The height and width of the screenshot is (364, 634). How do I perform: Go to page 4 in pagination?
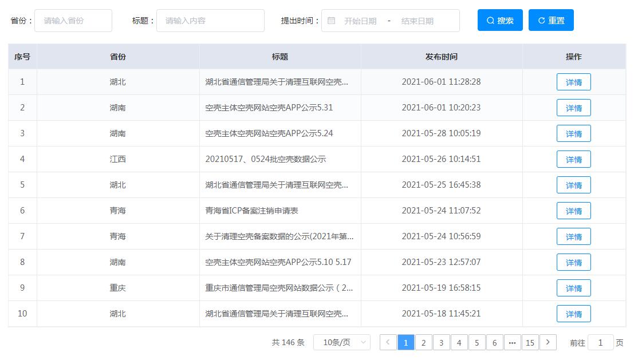tap(459, 343)
